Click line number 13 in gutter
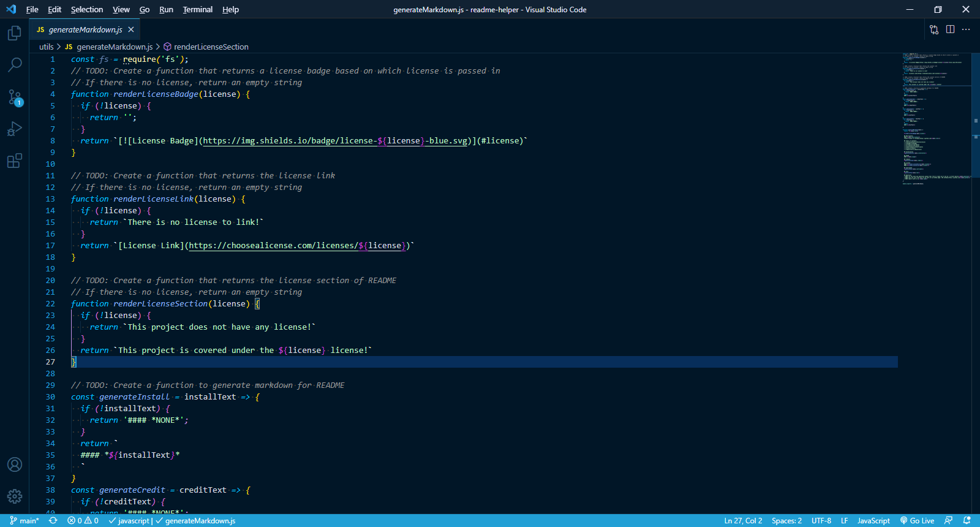Viewport: 980px width, 527px height. pos(50,199)
